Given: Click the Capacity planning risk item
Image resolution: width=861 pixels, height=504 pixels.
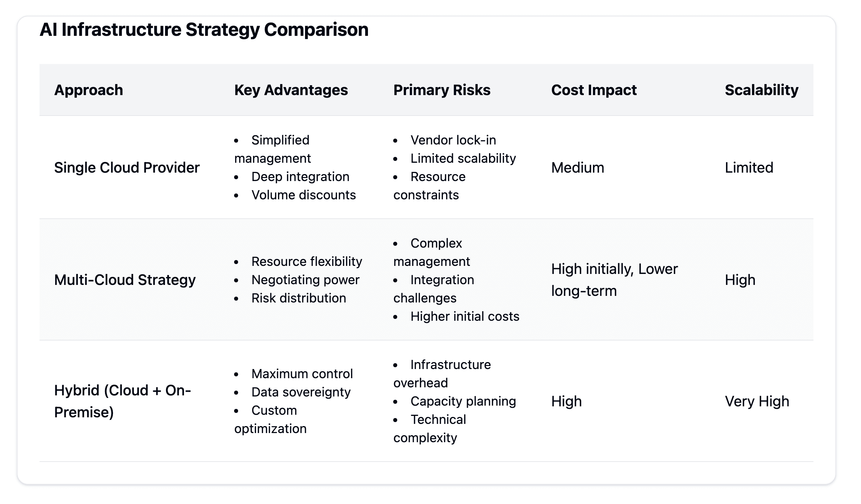Looking at the screenshot, I should coord(463,401).
